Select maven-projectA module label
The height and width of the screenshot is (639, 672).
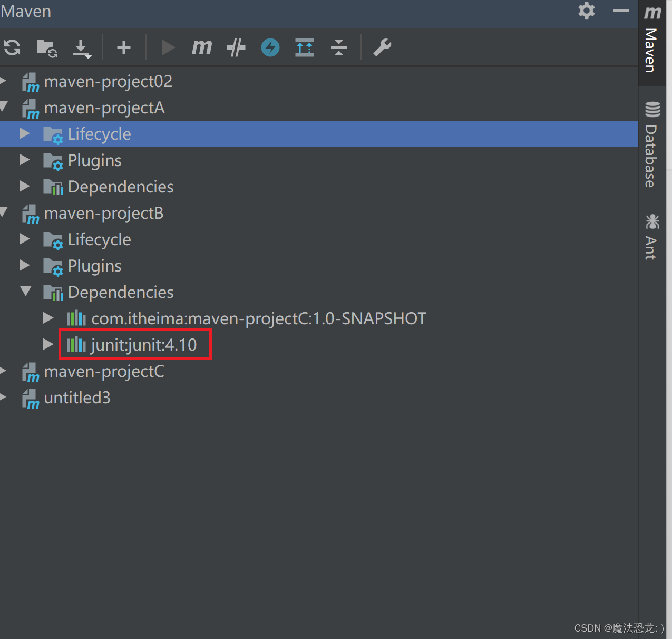click(104, 108)
